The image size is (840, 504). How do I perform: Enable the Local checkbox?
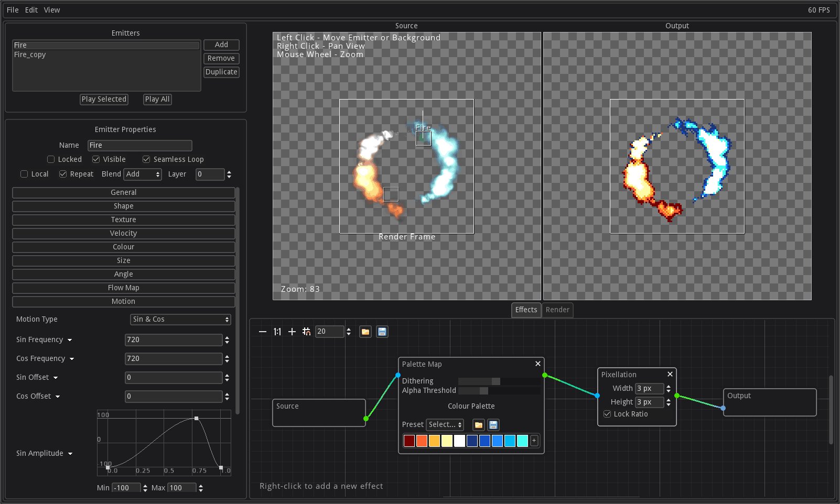click(24, 174)
